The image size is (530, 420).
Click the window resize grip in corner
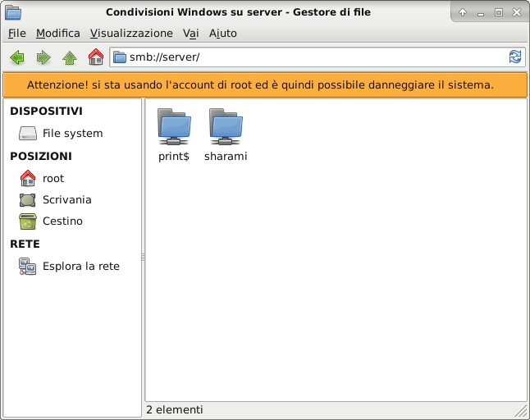[x=521, y=411]
